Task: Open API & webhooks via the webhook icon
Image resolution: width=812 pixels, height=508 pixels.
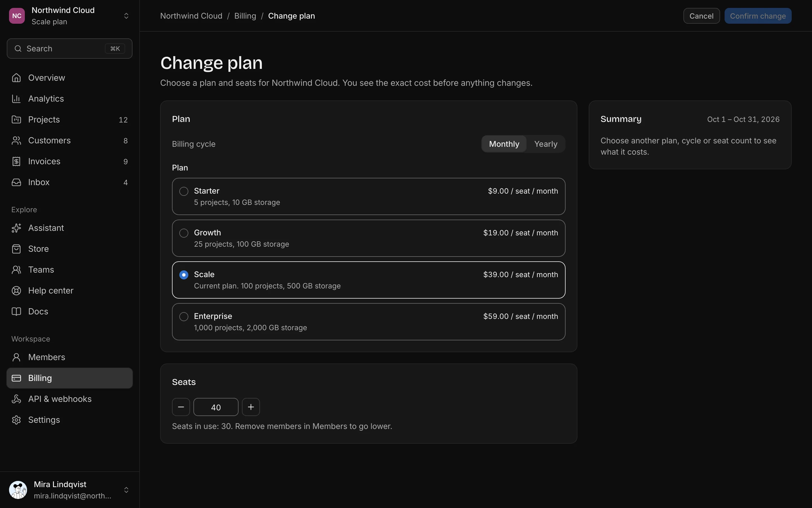Action: coord(16,399)
